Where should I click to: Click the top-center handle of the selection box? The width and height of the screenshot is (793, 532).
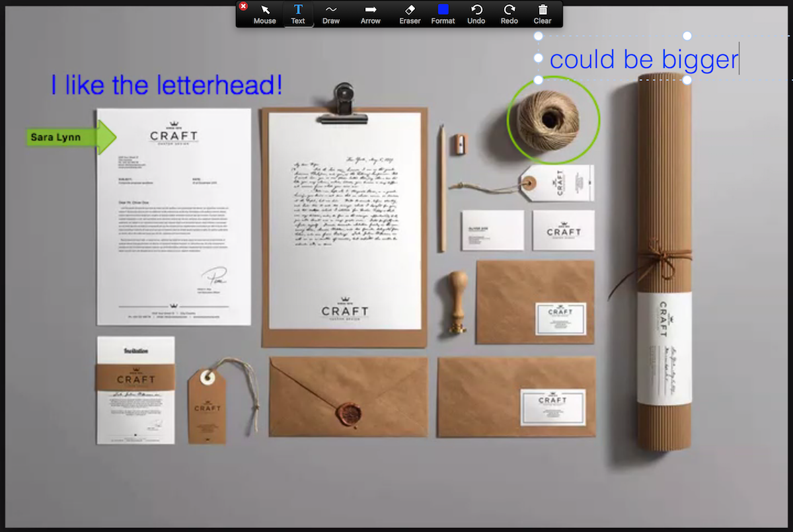(687, 36)
